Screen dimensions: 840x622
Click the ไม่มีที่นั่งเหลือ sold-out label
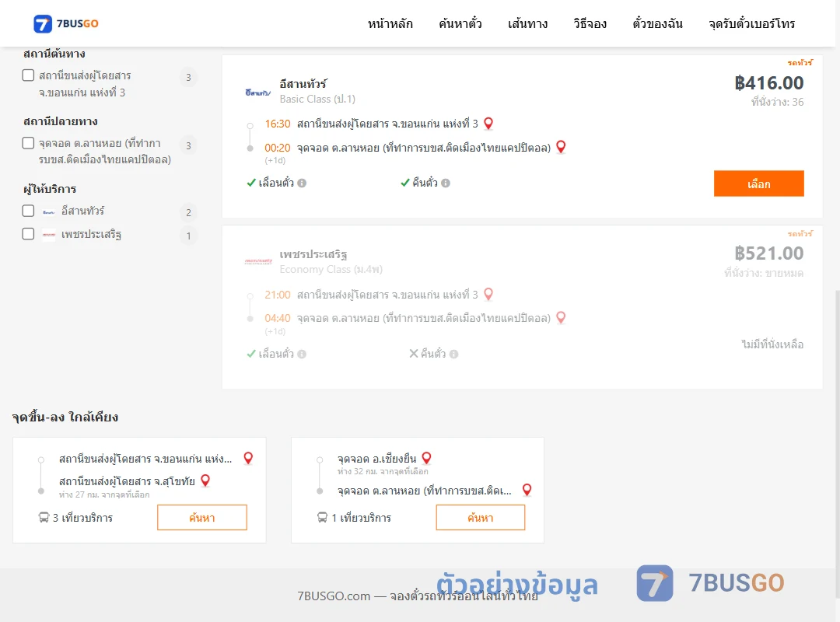[x=772, y=344]
